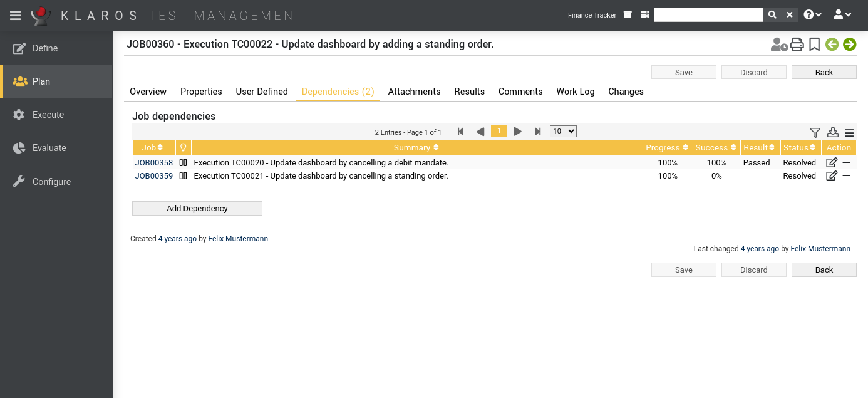Edit the JOB00359 dependency entry

point(831,175)
